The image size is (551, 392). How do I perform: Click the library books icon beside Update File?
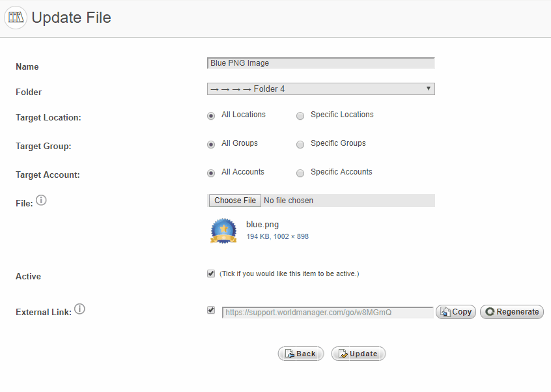click(x=16, y=17)
